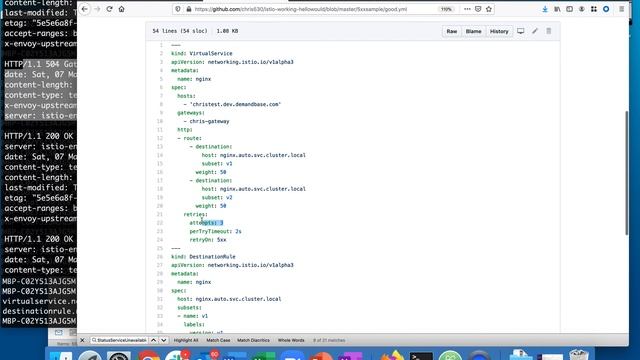This screenshot has height=360, width=640.
Task: Open the Library bookshelf icon
Action: click(557, 9)
